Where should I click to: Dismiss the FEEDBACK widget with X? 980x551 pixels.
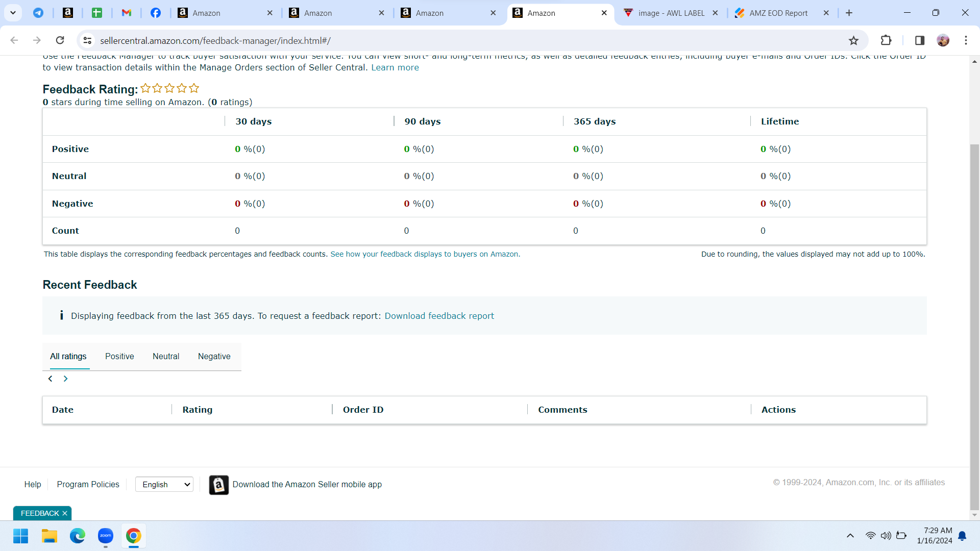(x=65, y=513)
